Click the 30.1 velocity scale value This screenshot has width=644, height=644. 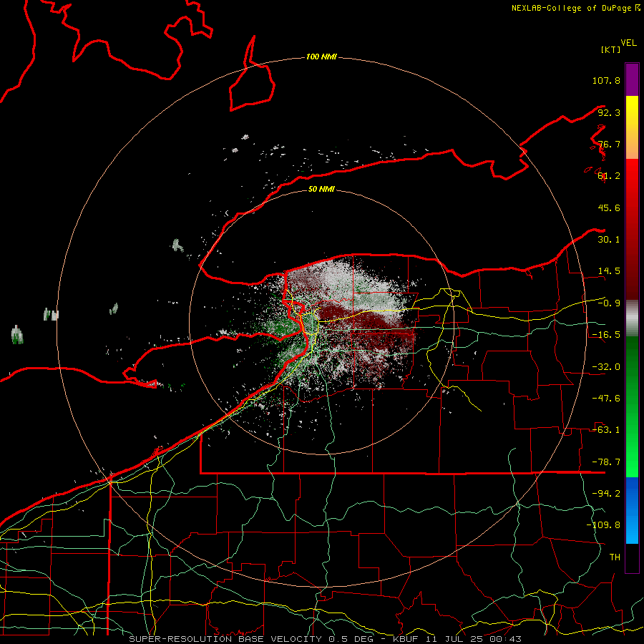(x=609, y=240)
